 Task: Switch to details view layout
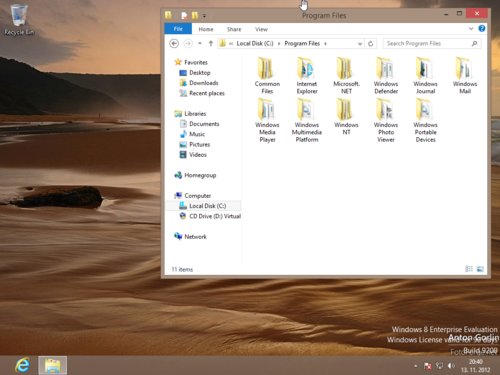click(469, 269)
